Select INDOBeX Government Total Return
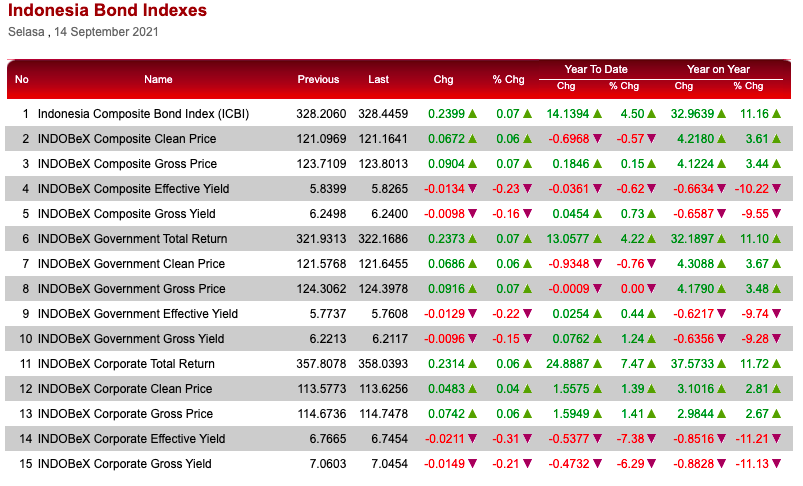Screen dimensions: 803x486 coord(132,239)
